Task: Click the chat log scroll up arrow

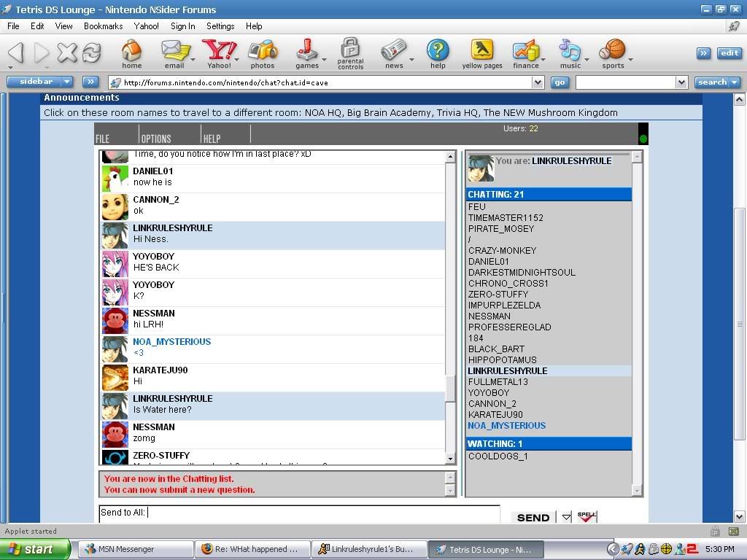Action: click(x=450, y=157)
